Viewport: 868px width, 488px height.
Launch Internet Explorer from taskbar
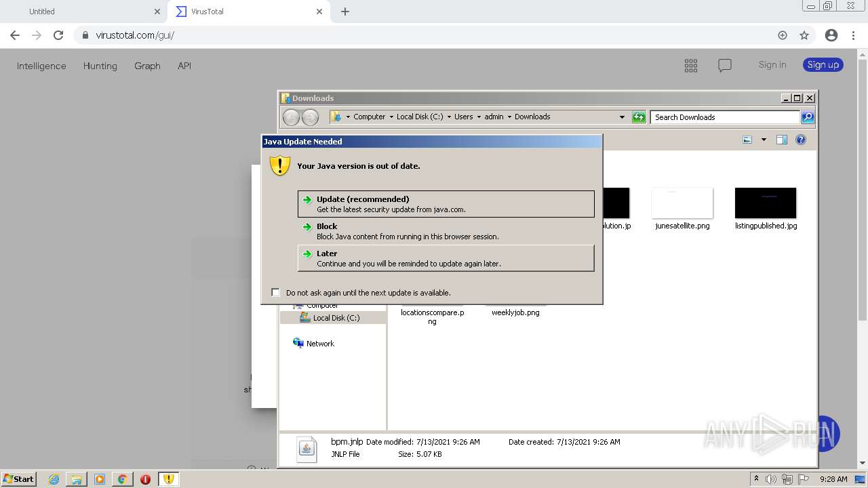(54, 479)
